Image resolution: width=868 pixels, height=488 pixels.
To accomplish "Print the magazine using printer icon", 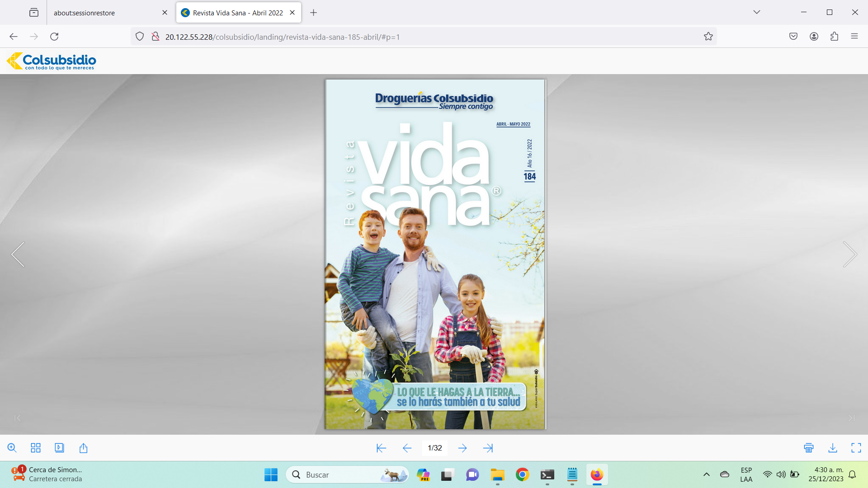I will point(809,448).
